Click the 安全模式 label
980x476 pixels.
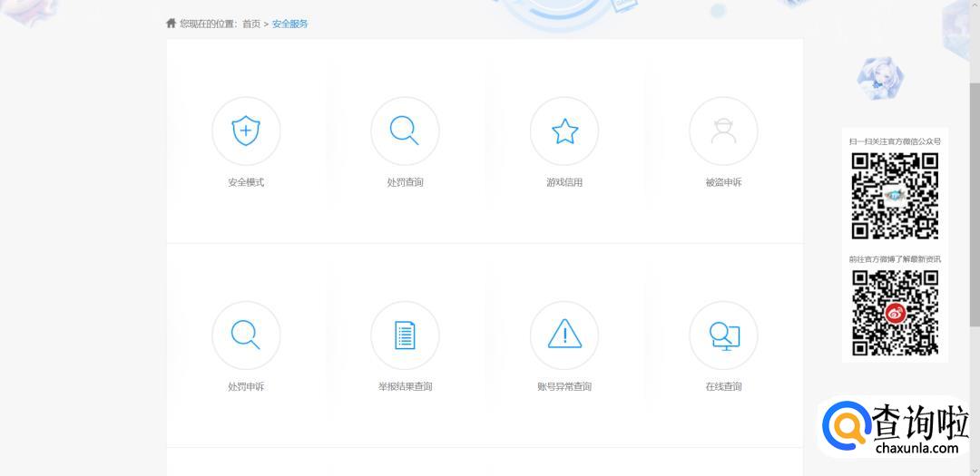pos(246,182)
